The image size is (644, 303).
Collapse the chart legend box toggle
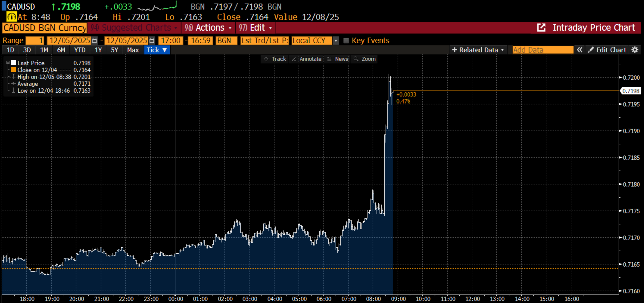[x=8, y=63]
